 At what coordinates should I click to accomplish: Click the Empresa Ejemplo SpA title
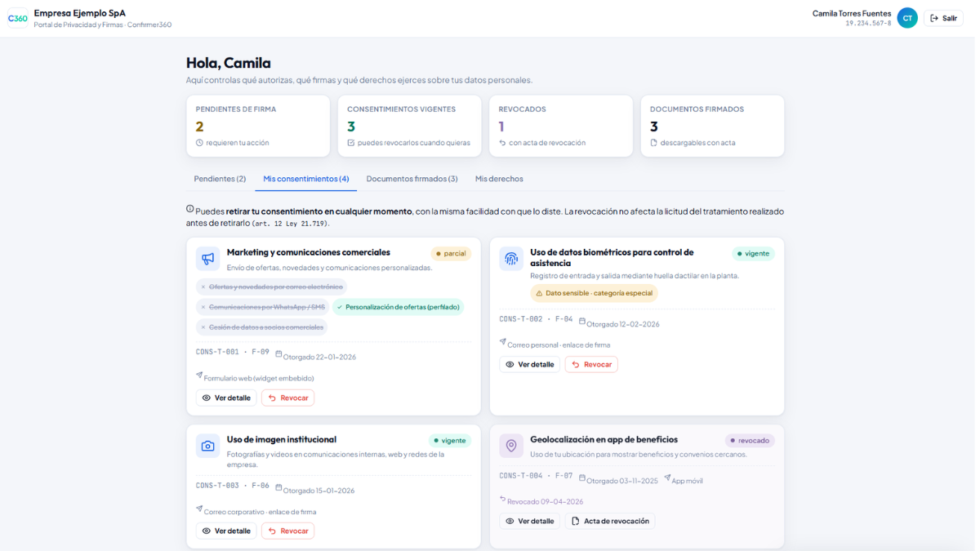click(x=80, y=13)
